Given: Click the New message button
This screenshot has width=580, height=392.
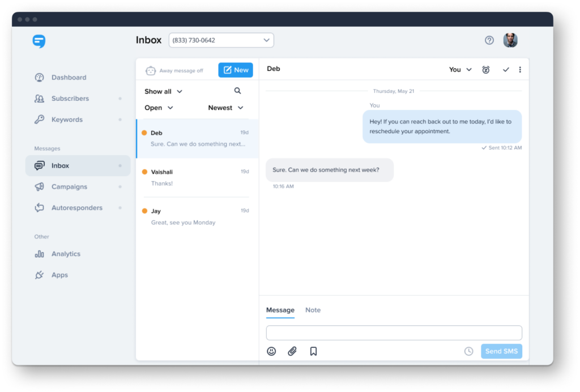Looking at the screenshot, I should (236, 70).
